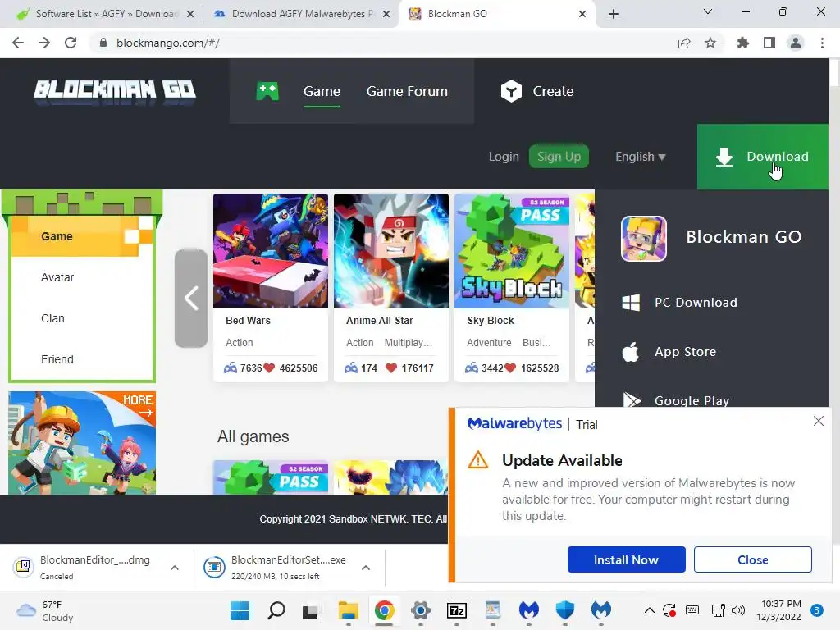Expand options for BlockmanEditorSet exe download
This screenshot has height=630, width=840.
coord(366,568)
